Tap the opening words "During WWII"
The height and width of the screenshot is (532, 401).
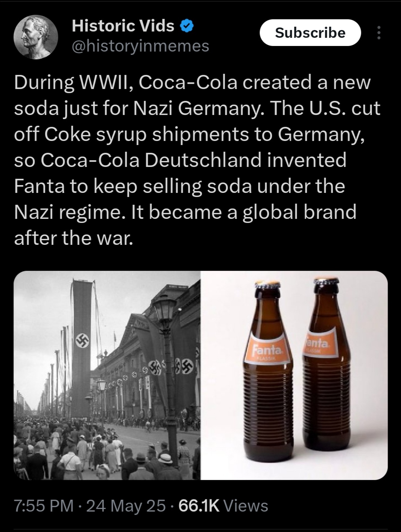click(74, 82)
